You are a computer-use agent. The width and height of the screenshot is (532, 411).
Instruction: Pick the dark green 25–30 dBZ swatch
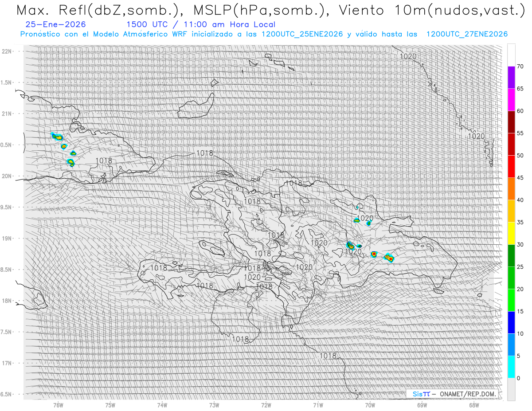click(511, 256)
